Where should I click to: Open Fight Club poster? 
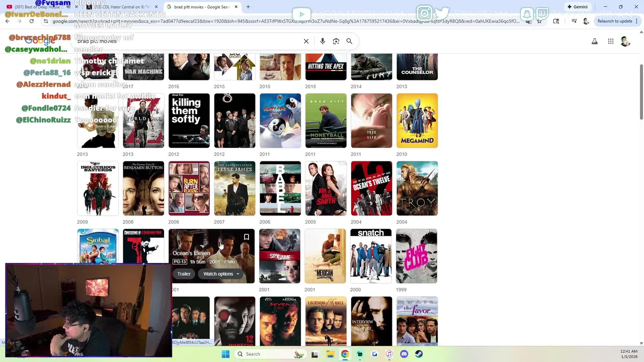pyautogui.click(x=417, y=256)
